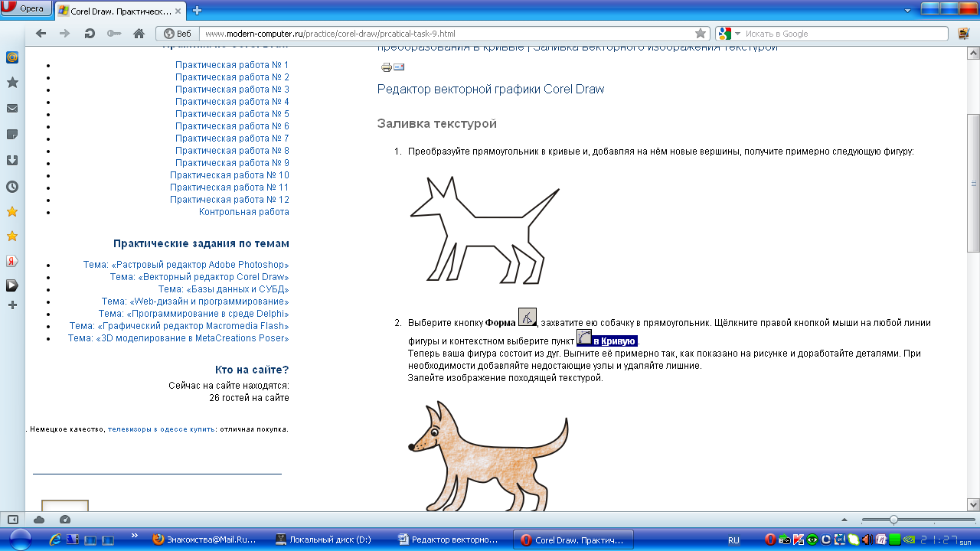Click the Opera Turbo gauge icon
This screenshot has height=551, width=980.
tap(65, 520)
